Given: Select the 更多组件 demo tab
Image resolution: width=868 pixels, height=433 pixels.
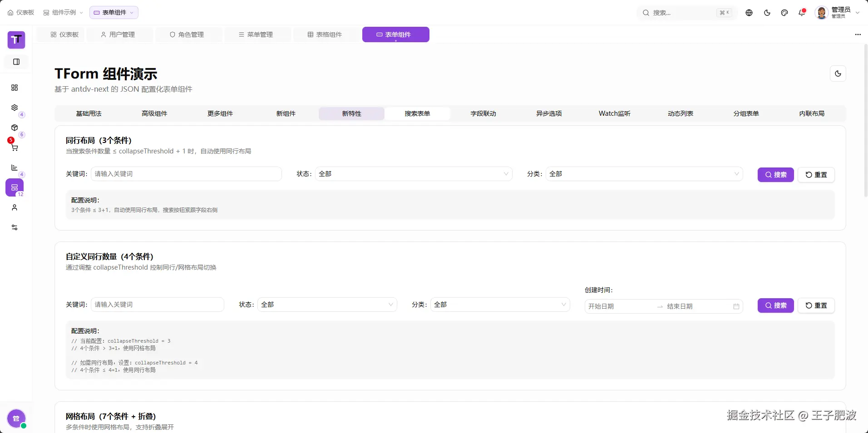Looking at the screenshot, I should (220, 113).
